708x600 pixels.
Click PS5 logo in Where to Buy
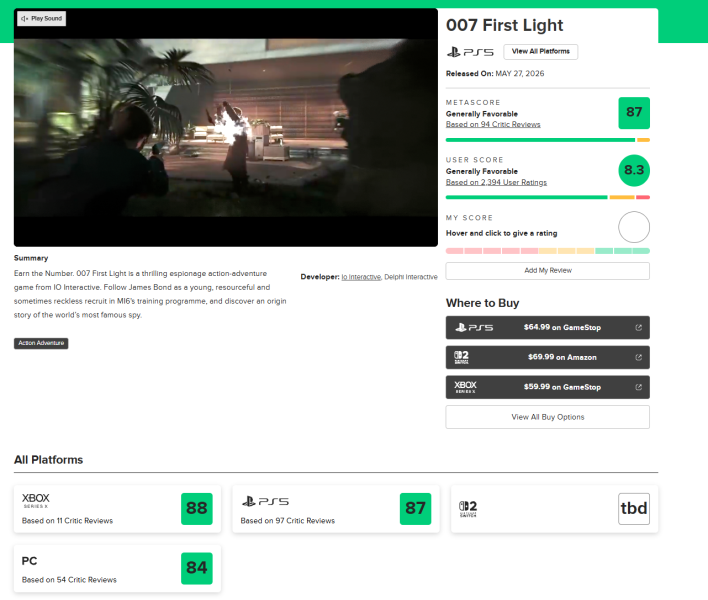[474, 327]
